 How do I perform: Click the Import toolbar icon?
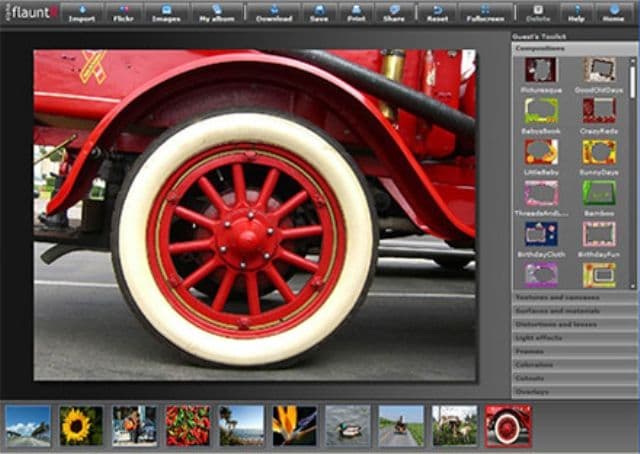click(82, 13)
